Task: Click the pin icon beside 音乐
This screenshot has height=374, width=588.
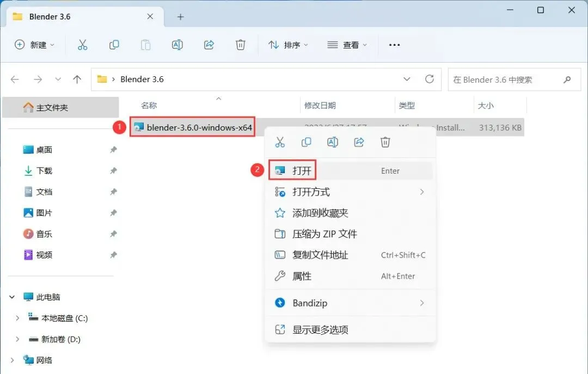Action: [113, 234]
